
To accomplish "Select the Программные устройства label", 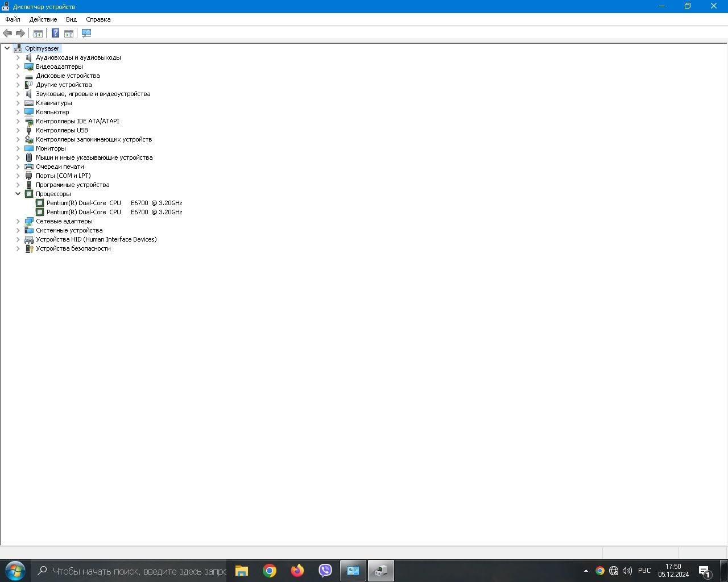I will [x=73, y=185].
